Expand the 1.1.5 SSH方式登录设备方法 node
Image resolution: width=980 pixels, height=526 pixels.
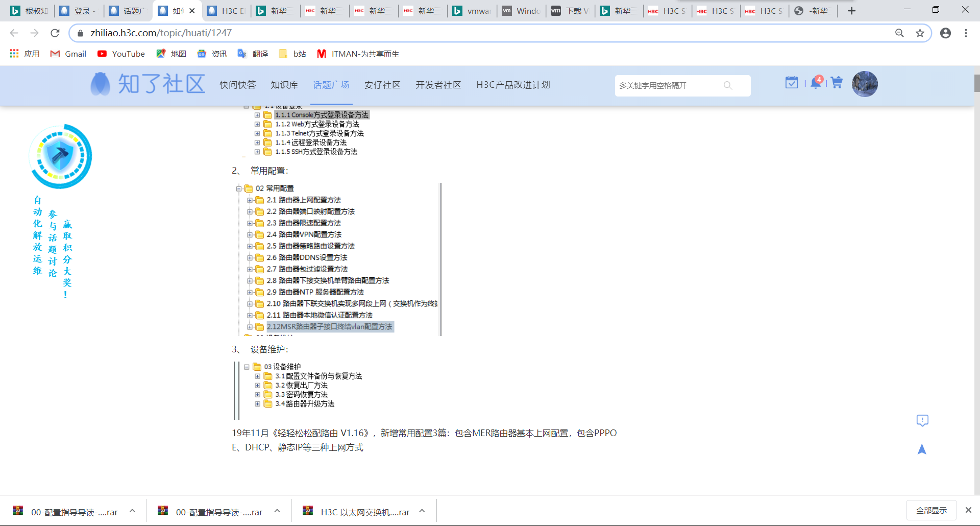[257, 152]
